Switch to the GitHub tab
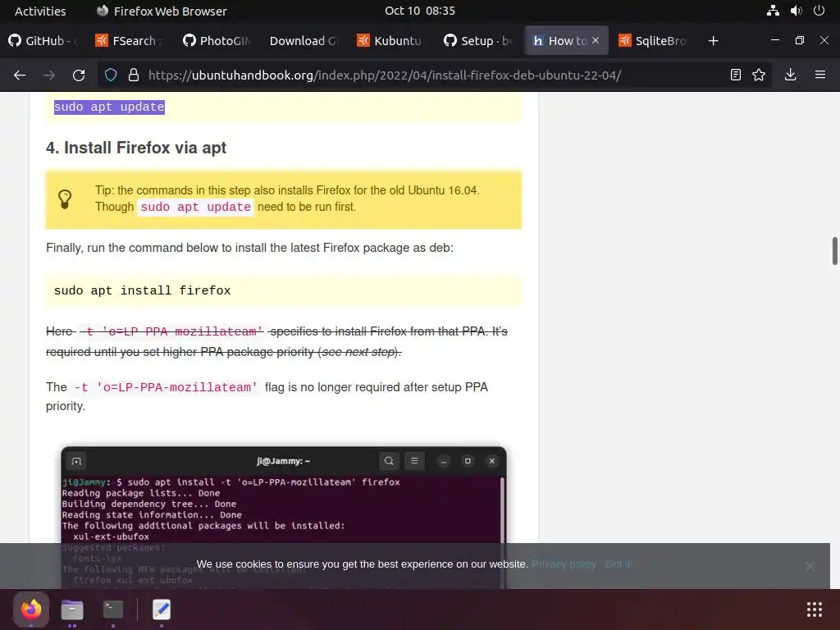 click(44, 41)
